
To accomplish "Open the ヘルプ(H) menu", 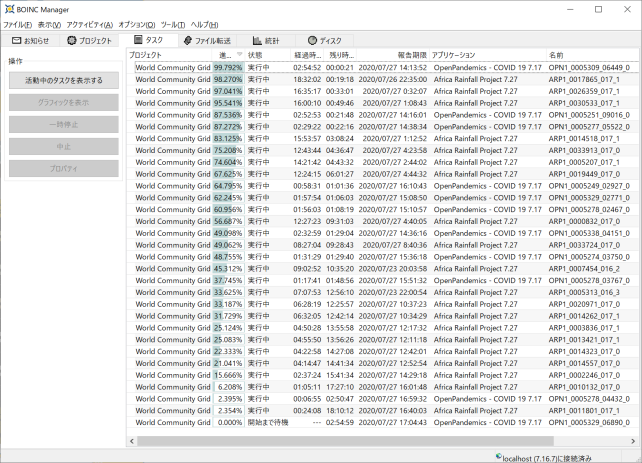I will (204, 25).
